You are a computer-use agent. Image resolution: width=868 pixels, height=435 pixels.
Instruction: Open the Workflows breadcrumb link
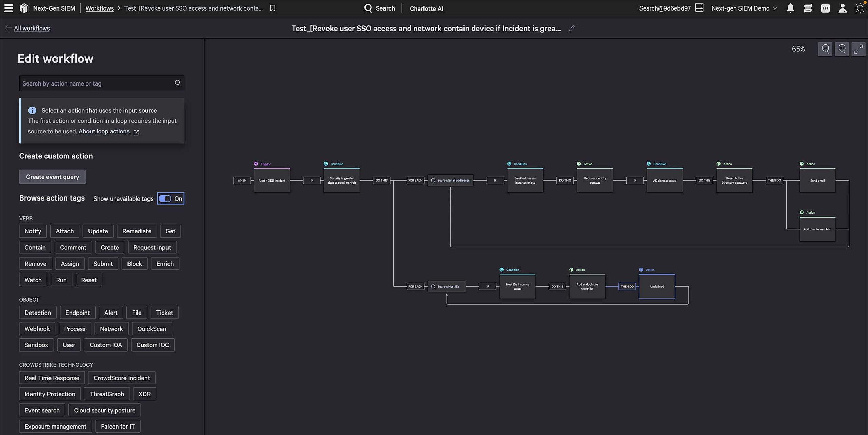[99, 8]
